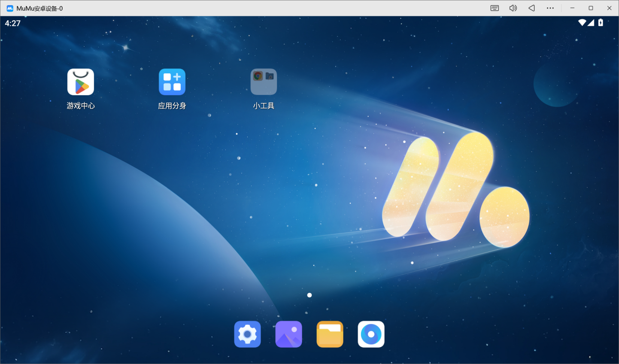Click the 4:27 clock in status bar
The image size is (619, 364).
(12, 23)
